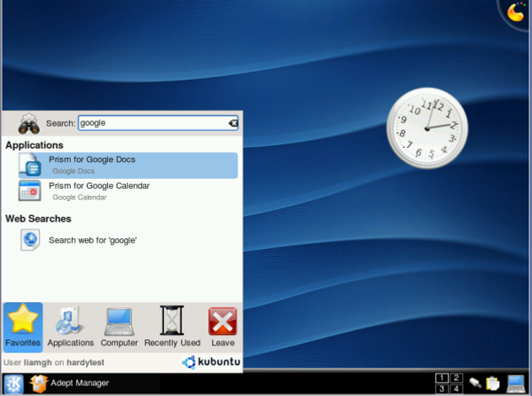Launch Prism for Google Calendar

128,191
